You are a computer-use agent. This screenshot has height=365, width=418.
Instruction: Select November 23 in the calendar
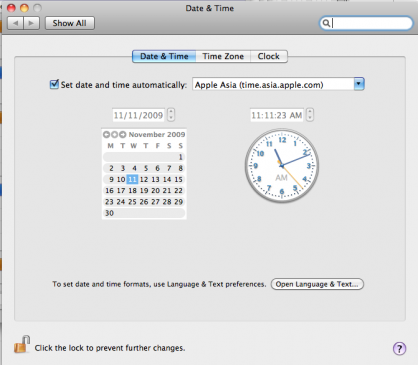coord(109,202)
